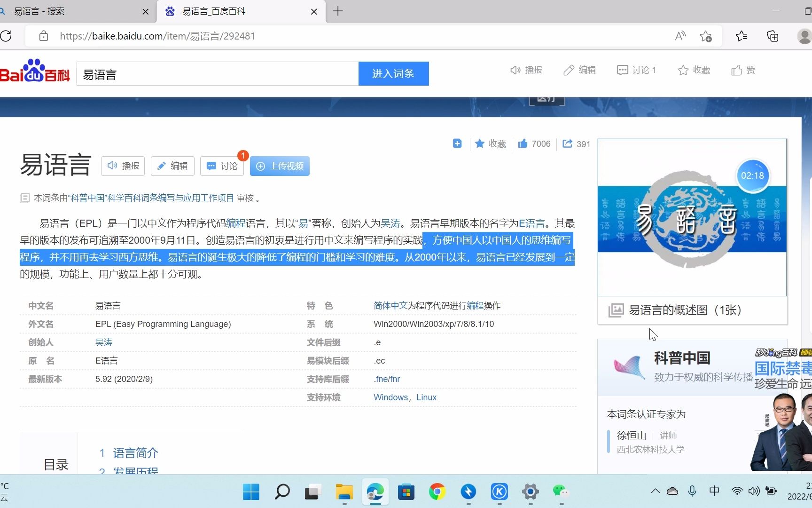Focus the Baike search box containing 易语言
This screenshot has height=508, width=812.
pos(218,74)
